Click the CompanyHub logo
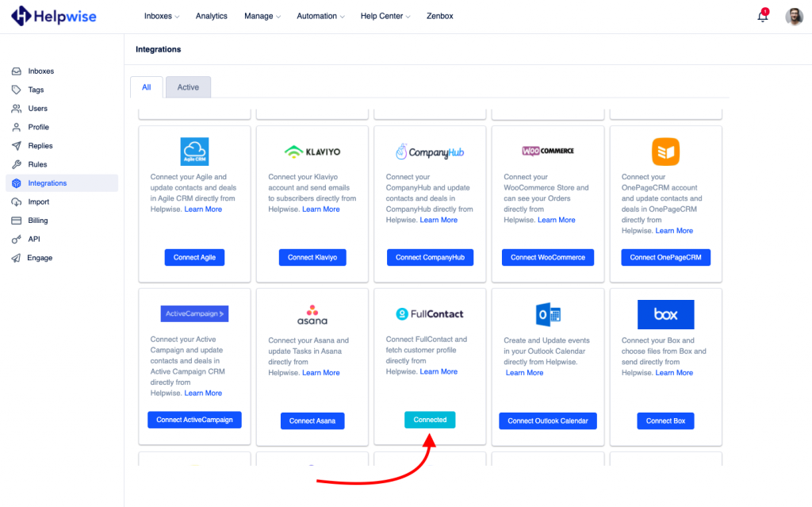Screen dimensions: 812x507 (x=430, y=152)
